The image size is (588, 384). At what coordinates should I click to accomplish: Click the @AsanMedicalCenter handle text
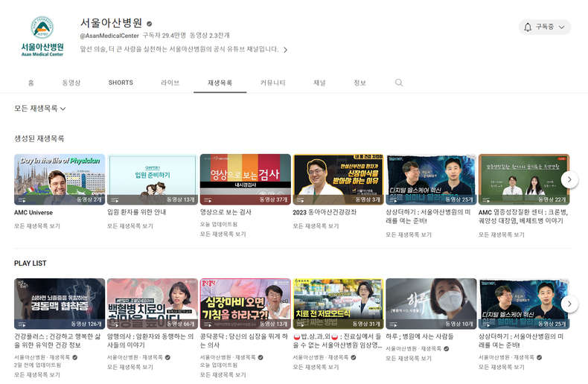pyautogui.click(x=109, y=36)
